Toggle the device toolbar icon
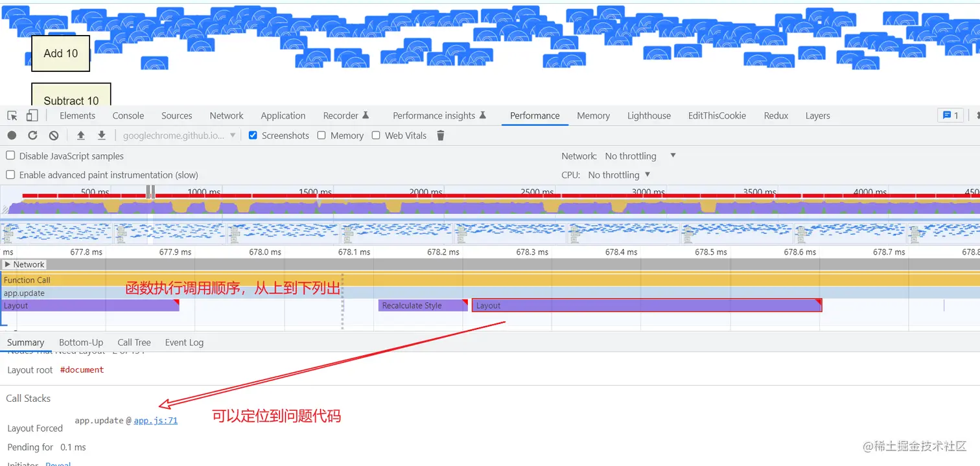 [32, 115]
